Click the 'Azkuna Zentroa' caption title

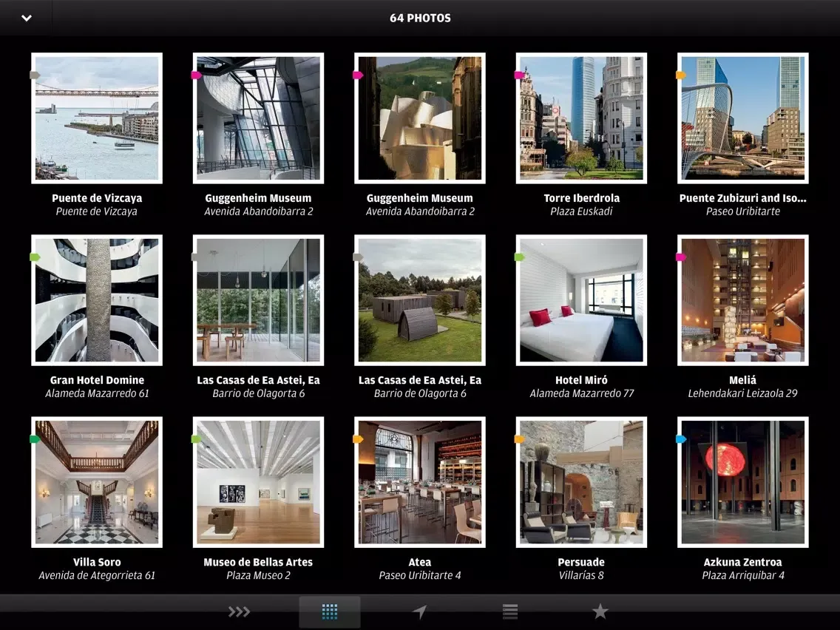point(743,563)
